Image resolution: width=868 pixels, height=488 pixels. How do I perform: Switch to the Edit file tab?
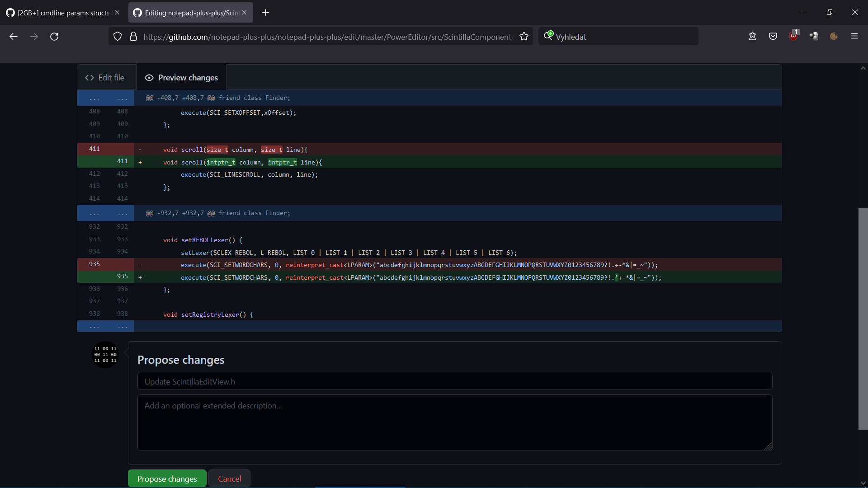click(105, 77)
